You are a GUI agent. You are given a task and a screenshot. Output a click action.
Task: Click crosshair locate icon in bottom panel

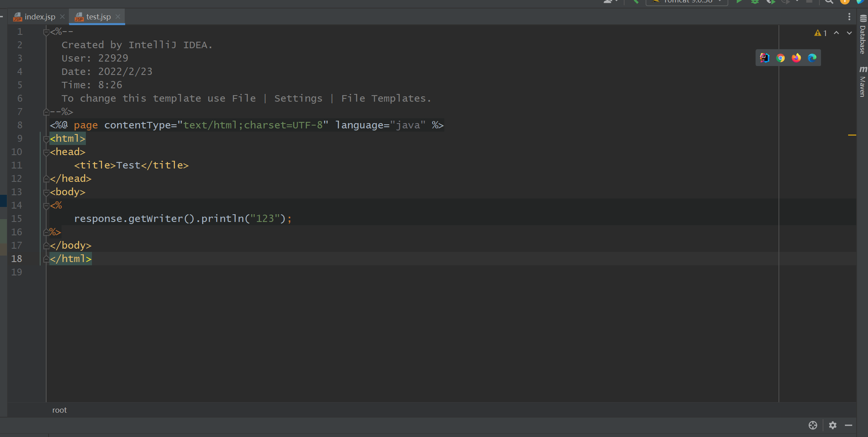click(813, 425)
